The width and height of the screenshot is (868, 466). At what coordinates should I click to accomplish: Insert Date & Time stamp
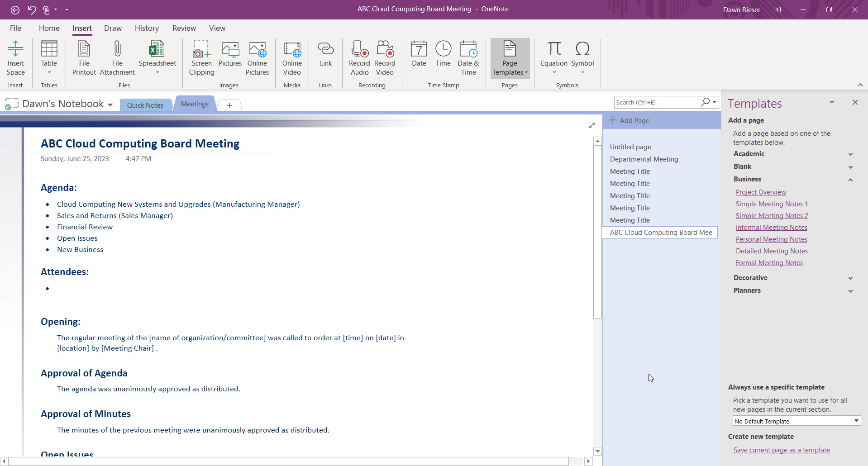468,58
